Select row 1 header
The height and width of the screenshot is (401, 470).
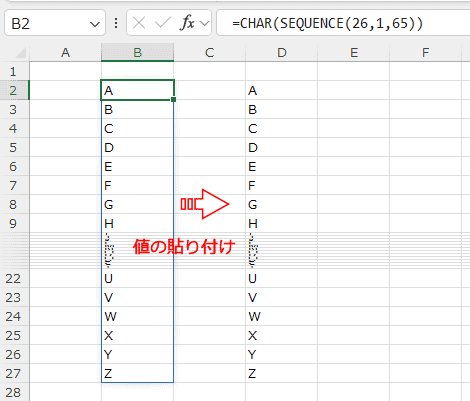pos(15,71)
